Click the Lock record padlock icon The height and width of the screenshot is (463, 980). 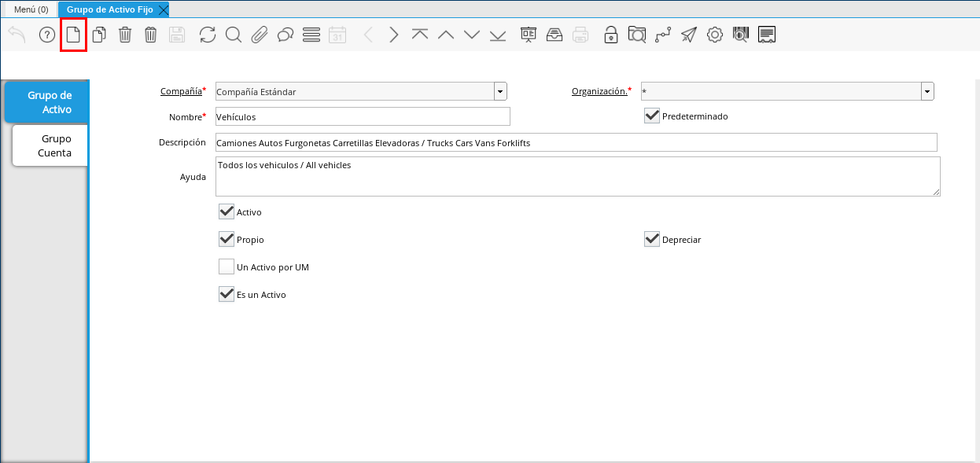pyautogui.click(x=611, y=35)
